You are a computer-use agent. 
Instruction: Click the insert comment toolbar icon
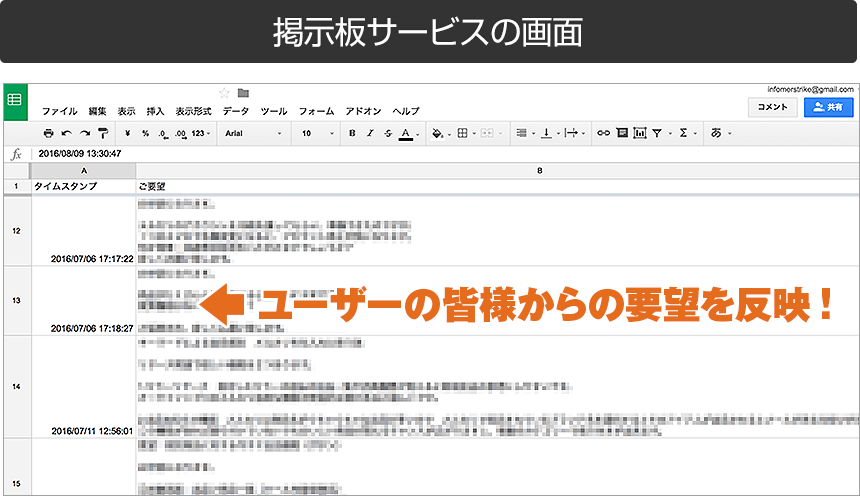coord(621,133)
